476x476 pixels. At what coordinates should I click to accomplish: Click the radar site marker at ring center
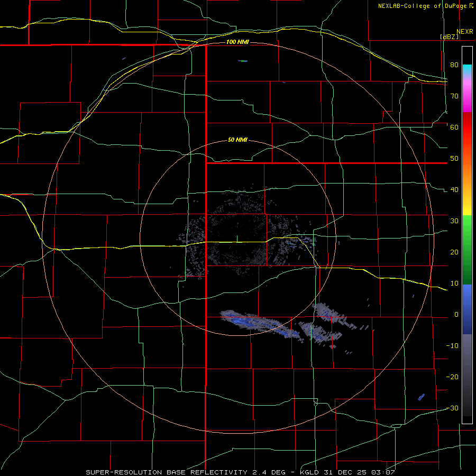click(x=237, y=239)
